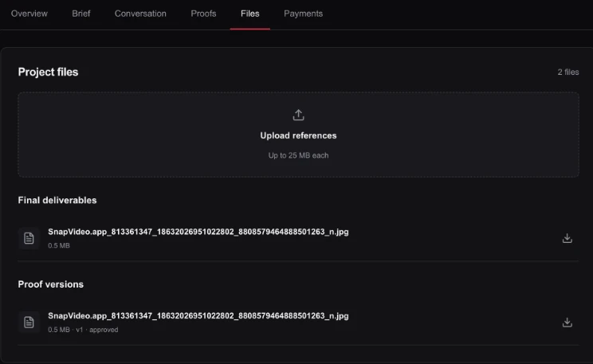This screenshot has width=593, height=364.
Task: Open the SnapVideo jpg in Final deliverables
Action: tap(198, 232)
